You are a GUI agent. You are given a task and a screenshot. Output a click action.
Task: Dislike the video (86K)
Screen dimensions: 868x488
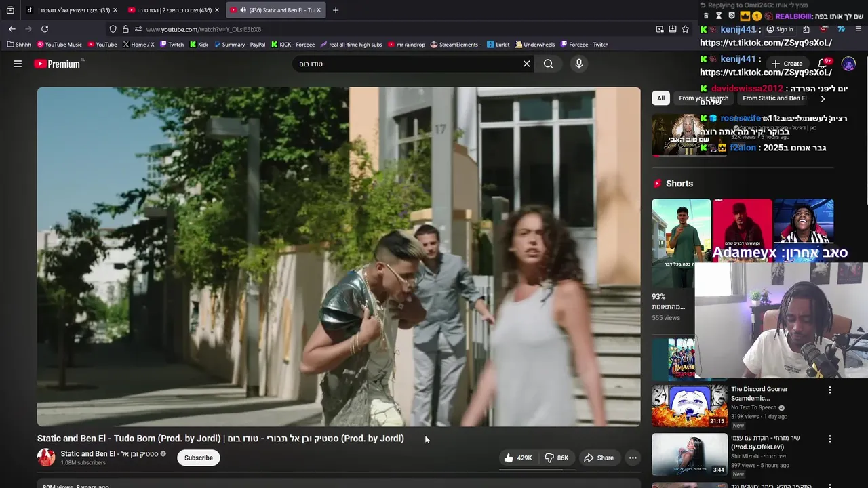pyautogui.click(x=557, y=457)
